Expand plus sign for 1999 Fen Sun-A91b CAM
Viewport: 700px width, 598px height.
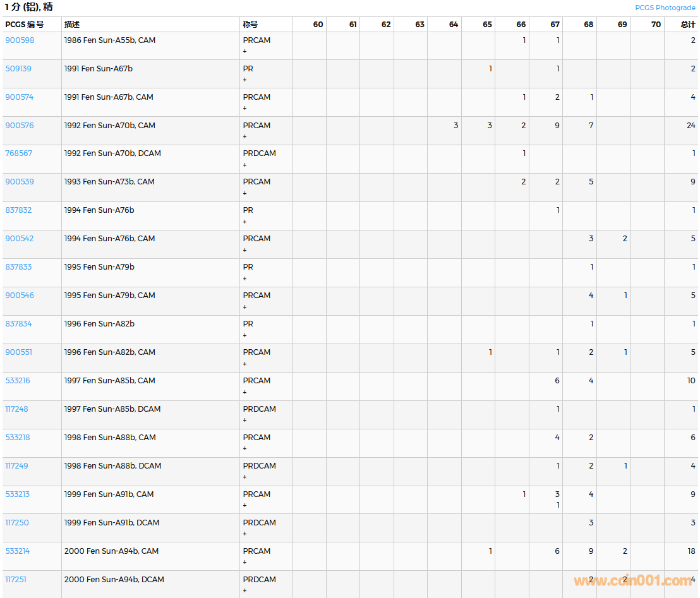[245, 506]
